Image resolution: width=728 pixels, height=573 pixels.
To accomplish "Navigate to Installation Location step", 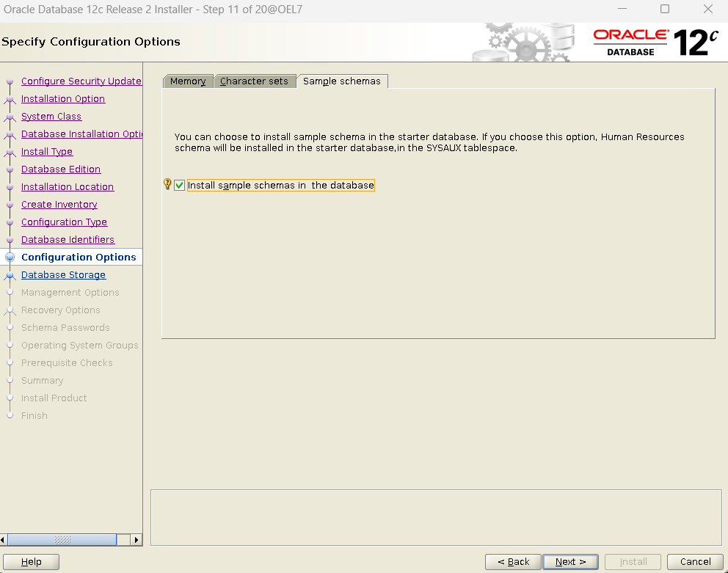I will click(x=68, y=186).
